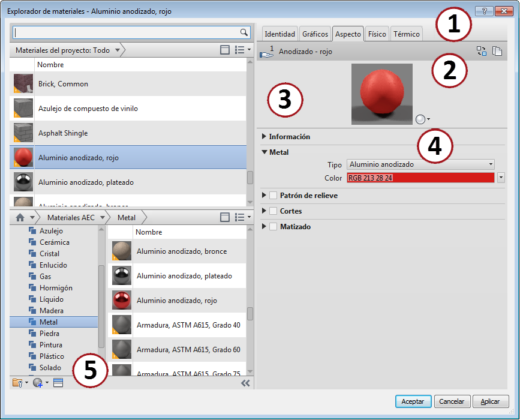This screenshot has height=420, width=520.
Task: Collapse the material editor with double chevron
Action: coord(245,383)
